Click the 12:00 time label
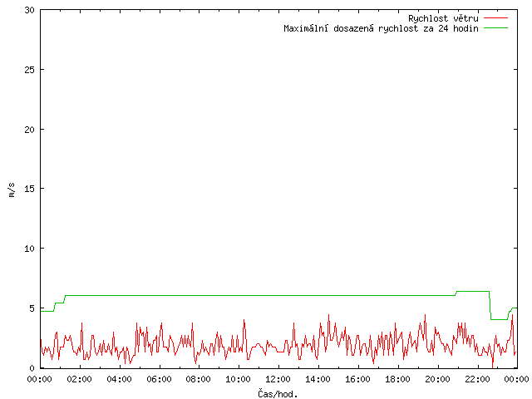The width and height of the screenshot is (532, 399). pos(278,379)
